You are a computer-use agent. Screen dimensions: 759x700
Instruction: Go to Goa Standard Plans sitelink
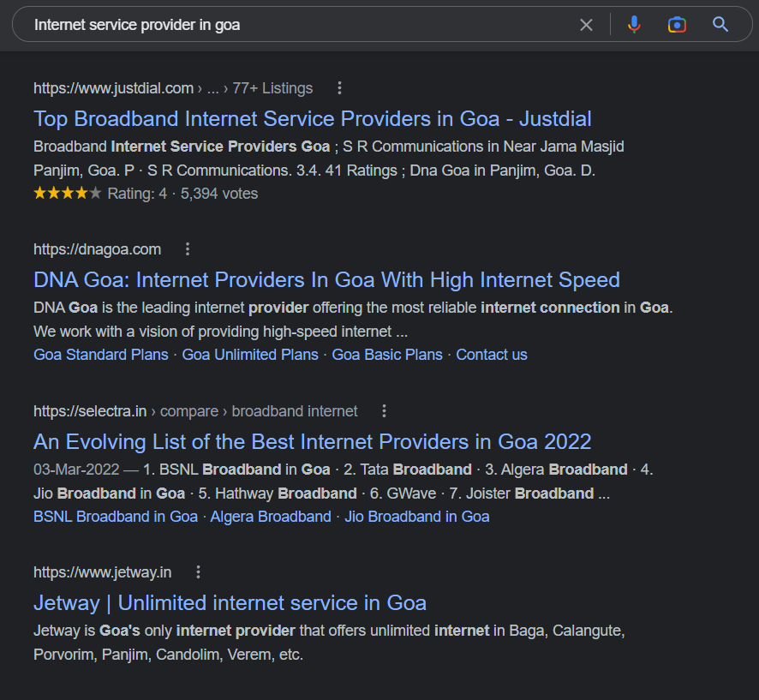[101, 355]
